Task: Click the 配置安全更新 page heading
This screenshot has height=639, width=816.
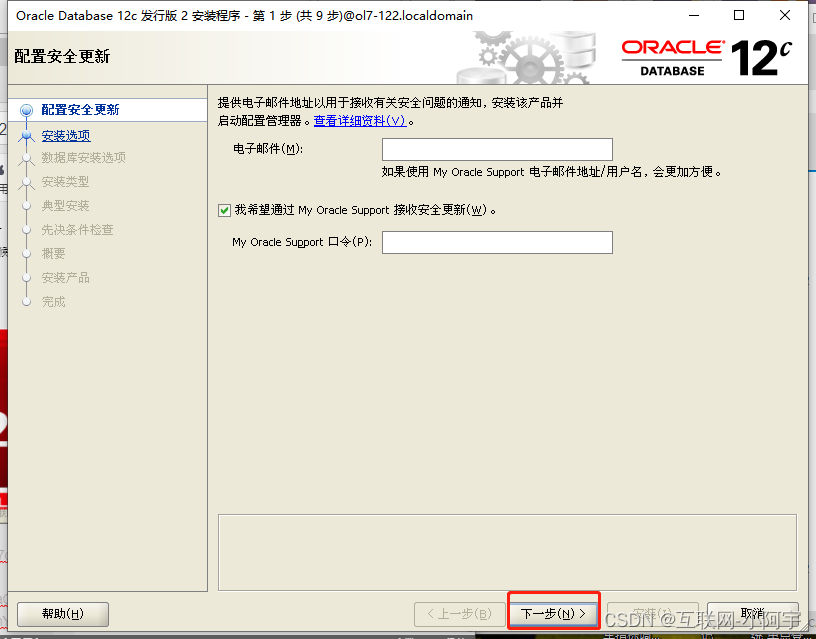Action: click(x=62, y=56)
